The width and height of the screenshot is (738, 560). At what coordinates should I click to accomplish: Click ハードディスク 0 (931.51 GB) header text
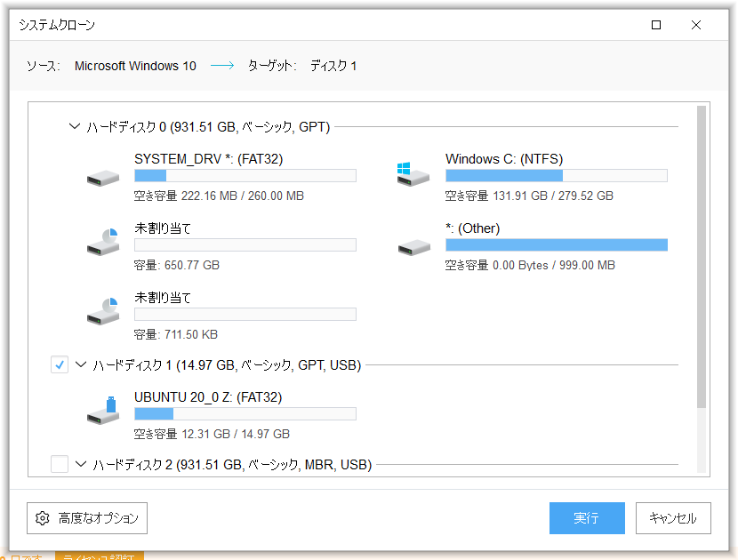(208, 127)
